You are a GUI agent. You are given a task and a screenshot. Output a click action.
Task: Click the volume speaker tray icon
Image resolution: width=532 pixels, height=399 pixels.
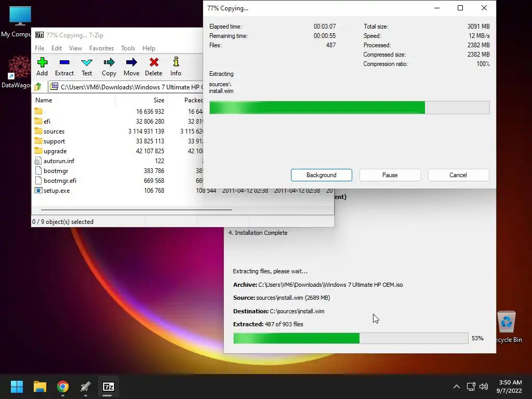click(x=484, y=387)
